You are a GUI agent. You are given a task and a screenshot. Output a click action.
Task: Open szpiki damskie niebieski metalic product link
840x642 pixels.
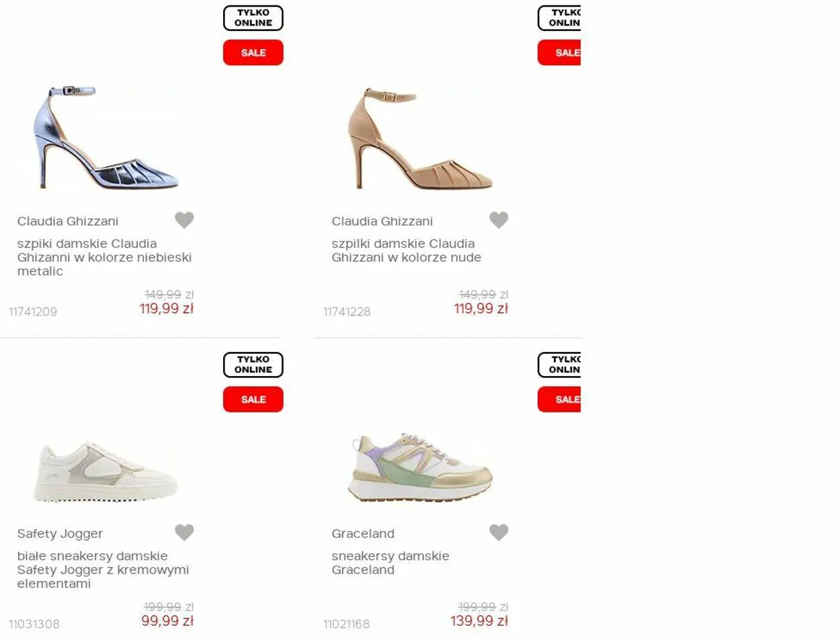coord(104,257)
